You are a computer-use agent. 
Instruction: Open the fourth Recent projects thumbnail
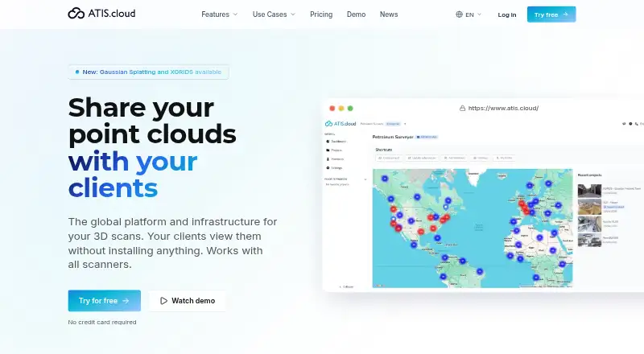(x=589, y=241)
